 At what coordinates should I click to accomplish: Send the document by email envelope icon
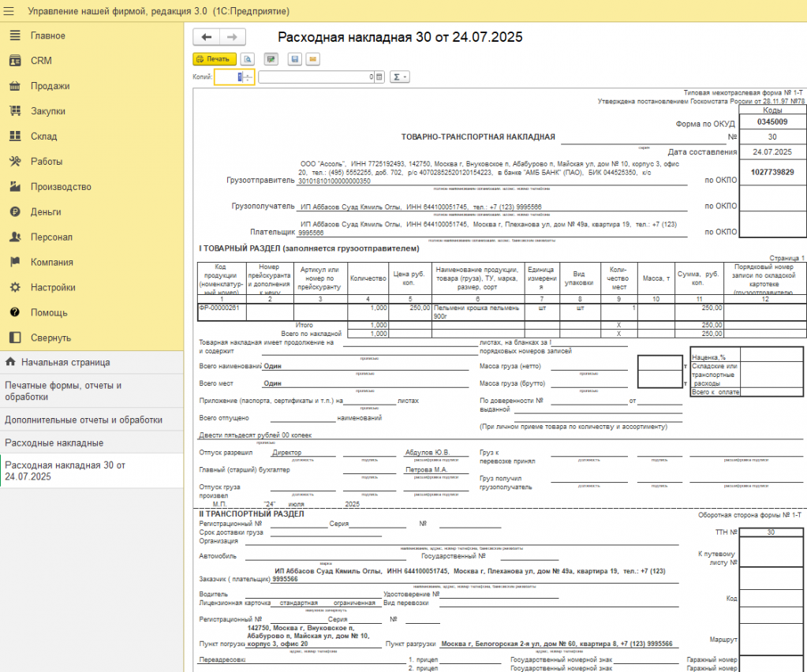[x=313, y=59]
